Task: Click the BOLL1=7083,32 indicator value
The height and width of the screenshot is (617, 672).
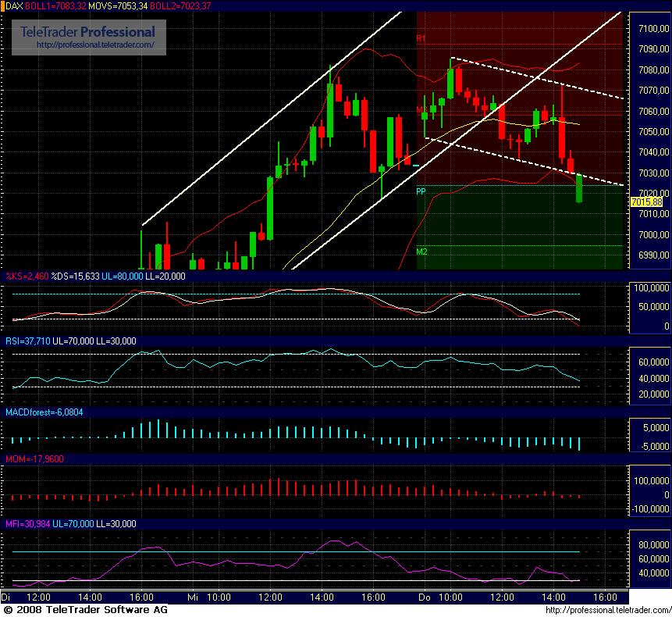Action: pos(55,6)
